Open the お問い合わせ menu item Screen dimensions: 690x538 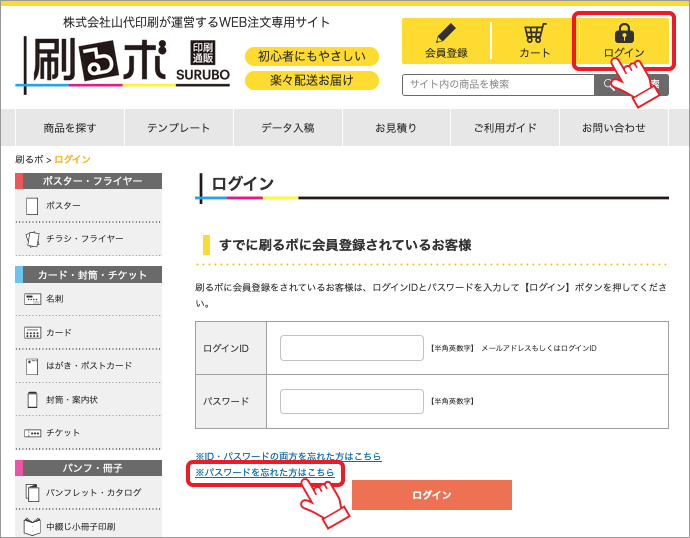click(x=613, y=128)
